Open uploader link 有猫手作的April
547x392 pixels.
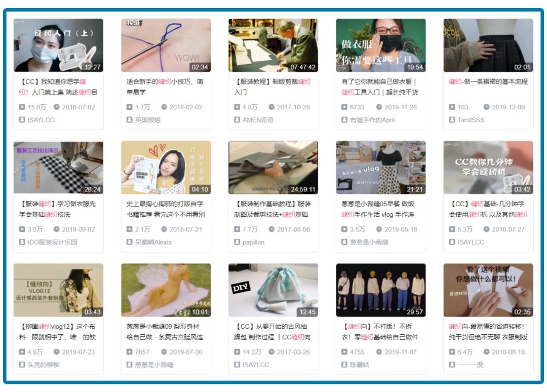tap(372, 120)
